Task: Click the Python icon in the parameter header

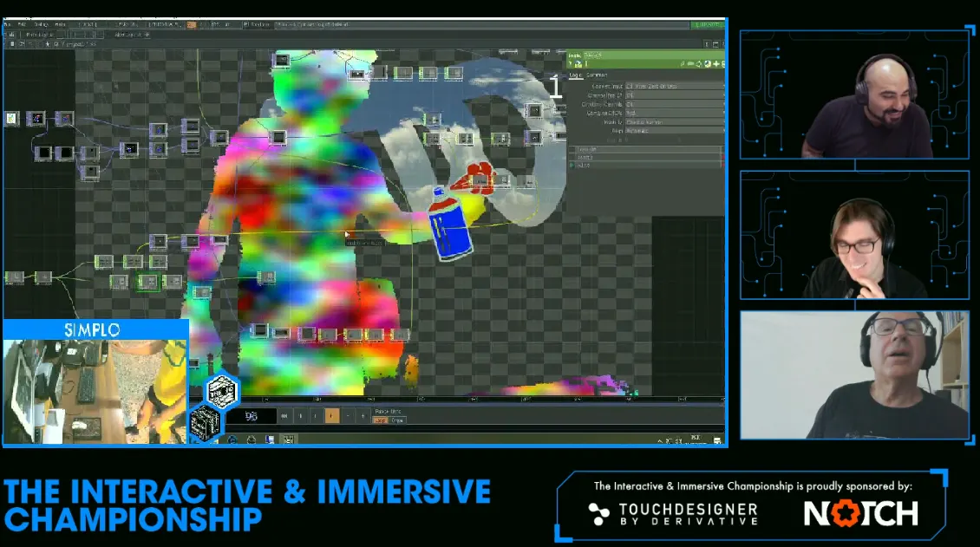Action: coord(708,63)
